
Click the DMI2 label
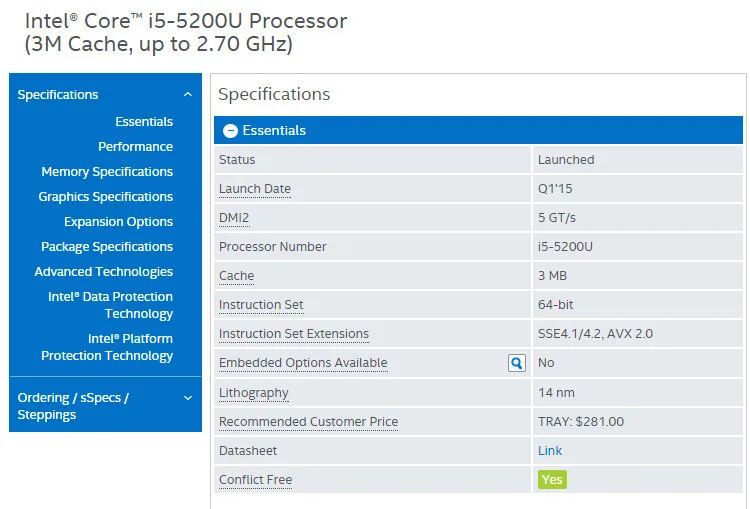point(234,218)
